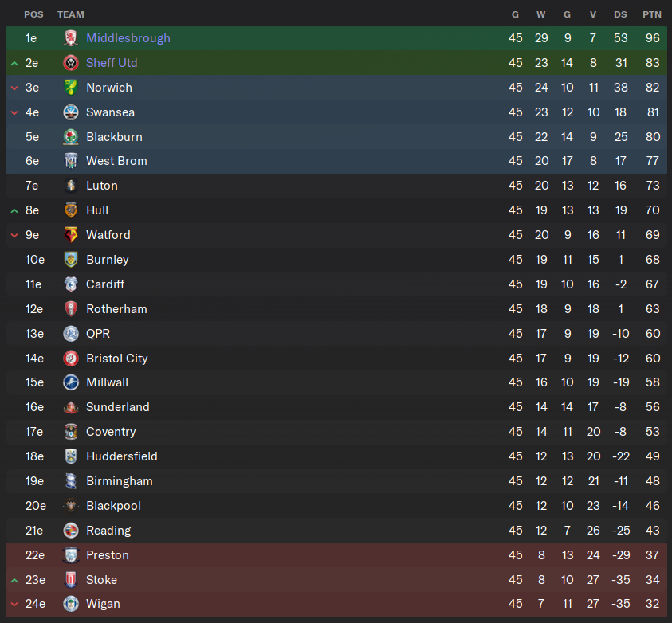Viewport: 672px width, 623px height.
Task: Click the QPR club badge
Action: tap(71, 334)
